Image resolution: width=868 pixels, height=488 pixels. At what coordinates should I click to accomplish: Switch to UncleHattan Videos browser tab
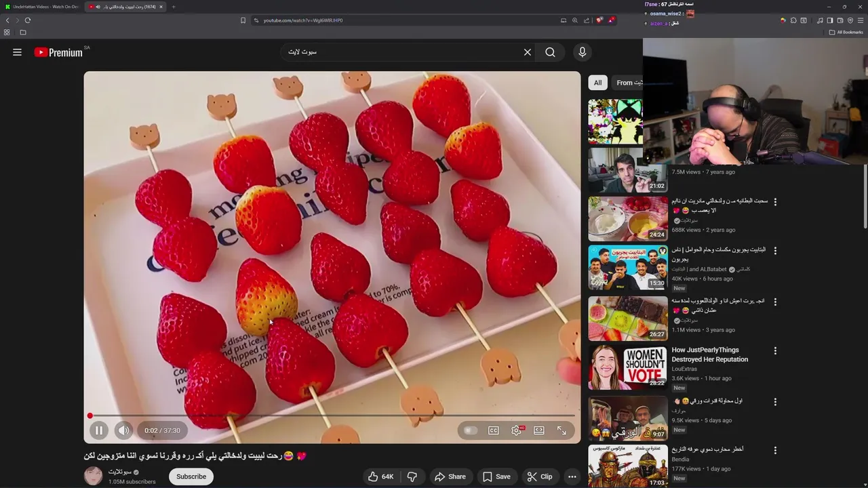[x=43, y=7]
